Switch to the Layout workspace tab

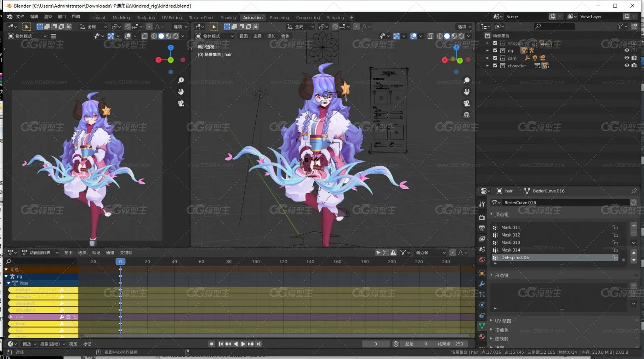tap(99, 18)
